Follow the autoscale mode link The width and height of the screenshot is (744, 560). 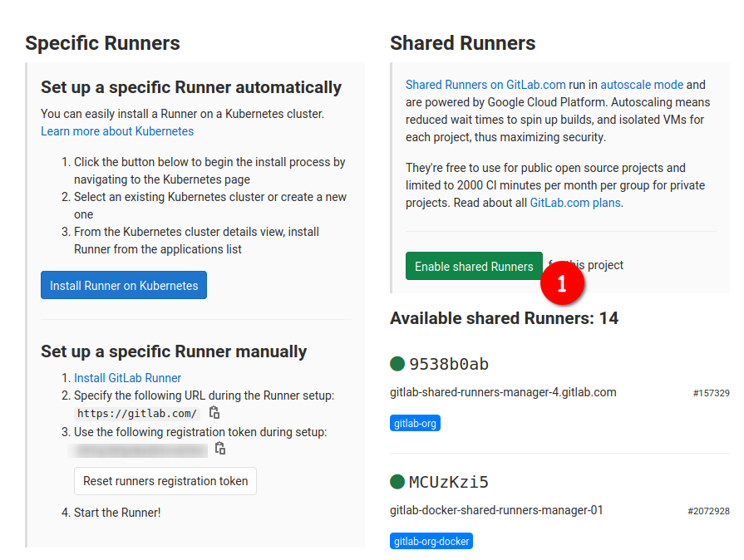click(642, 85)
